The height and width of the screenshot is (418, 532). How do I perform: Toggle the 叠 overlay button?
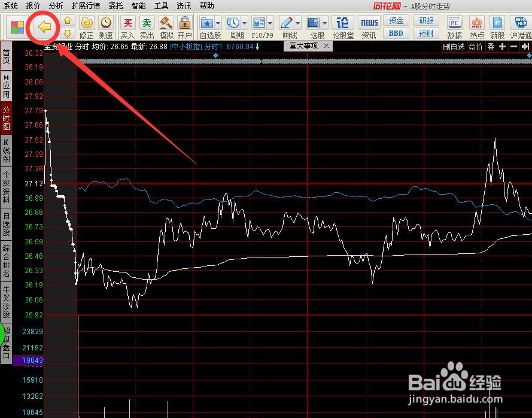[x=491, y=47]
